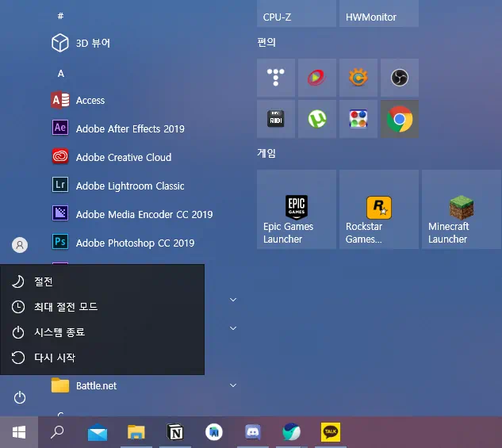Open the user account icon
The image size is (502, 448).
pyautogui.click(x=20, y=245)
